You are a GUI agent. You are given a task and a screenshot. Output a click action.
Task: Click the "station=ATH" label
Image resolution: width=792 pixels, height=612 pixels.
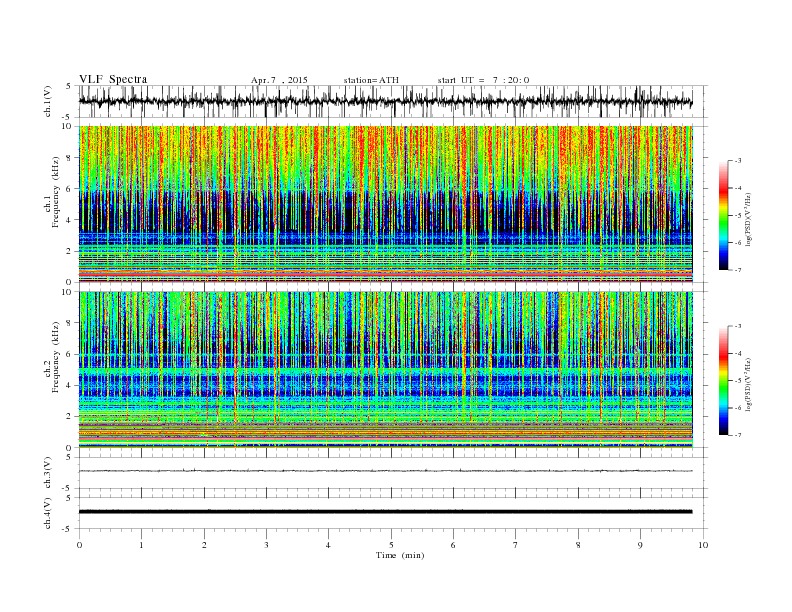[x=371, y=80]
